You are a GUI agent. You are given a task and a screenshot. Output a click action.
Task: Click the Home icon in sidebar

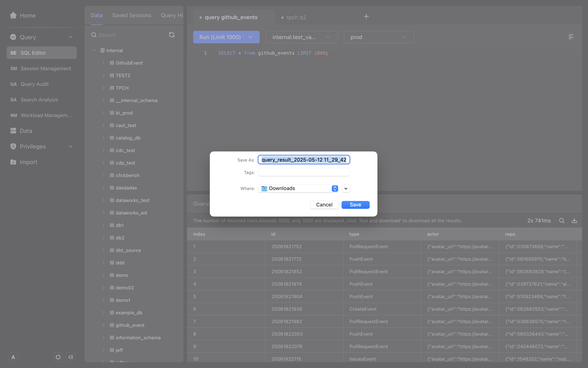pos(13,15)
